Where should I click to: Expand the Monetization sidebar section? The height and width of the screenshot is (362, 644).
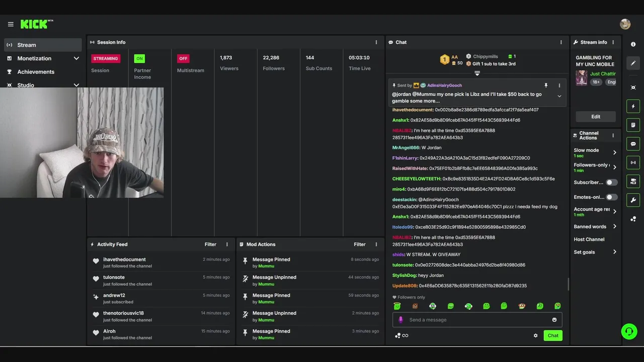click(x=76, y=58)
